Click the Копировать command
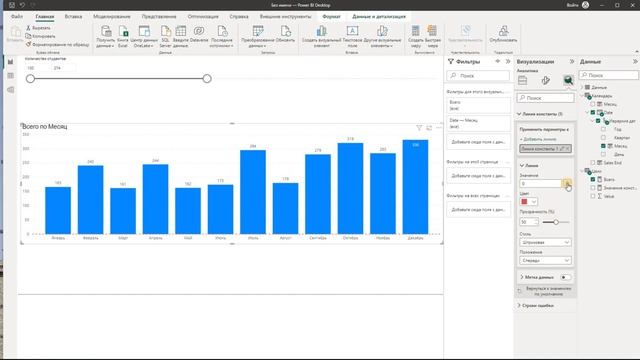The image size is (640, 360). coord(40,36)
